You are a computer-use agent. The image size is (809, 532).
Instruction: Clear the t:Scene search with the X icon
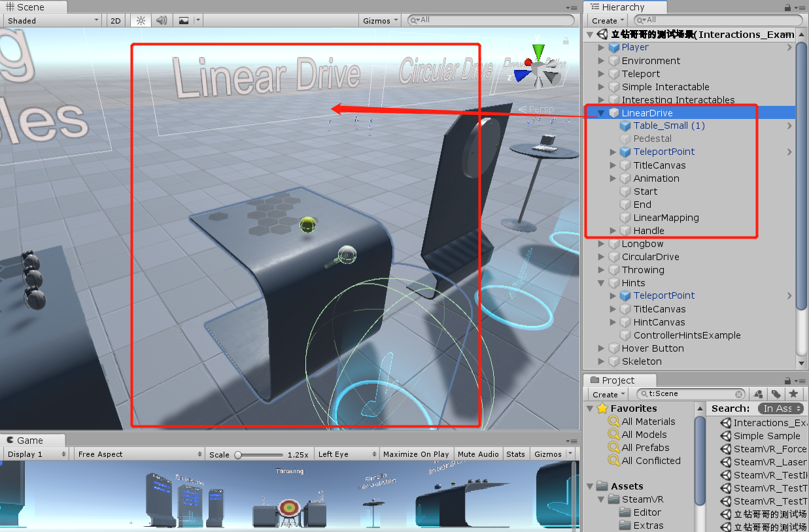738,393
